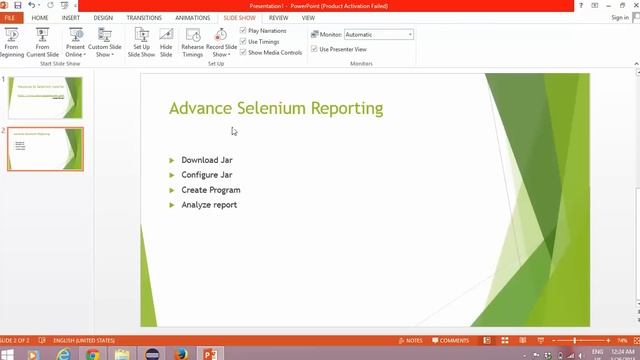Image resolution: width=640 pixels, height=360 pixels.
Task: Toggle Play Narrations checkbox
Action: 243,31
